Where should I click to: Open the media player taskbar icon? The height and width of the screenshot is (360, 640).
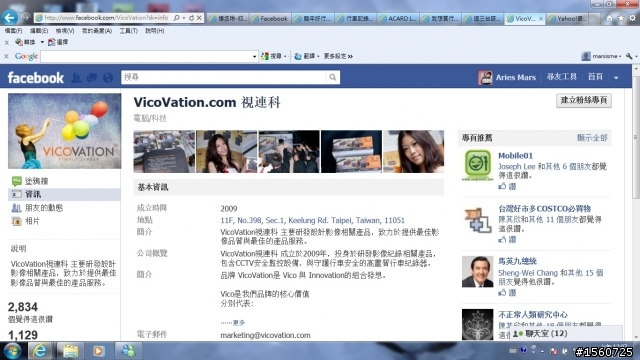click(x=98, y=351)
